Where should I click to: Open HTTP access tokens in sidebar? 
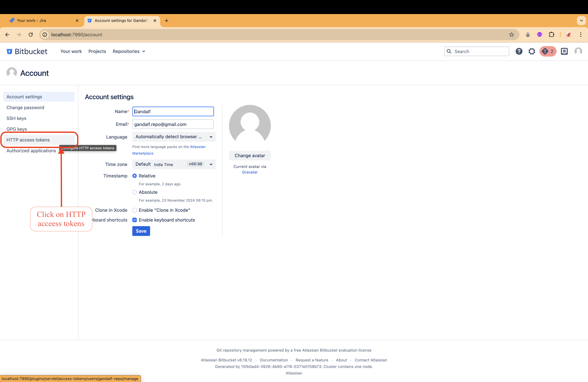pyautogui.click(x=28, y=140)
